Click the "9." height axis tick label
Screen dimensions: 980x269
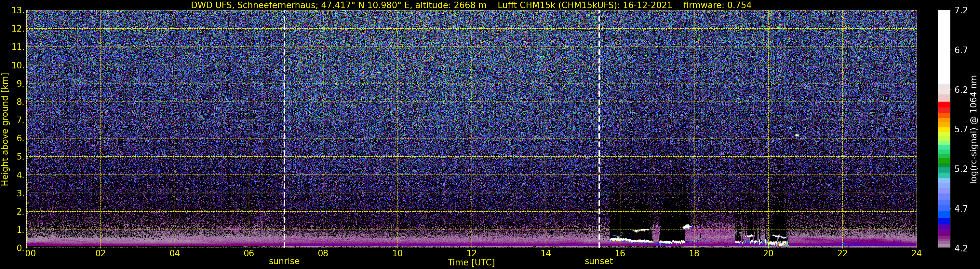coord(20,84)
